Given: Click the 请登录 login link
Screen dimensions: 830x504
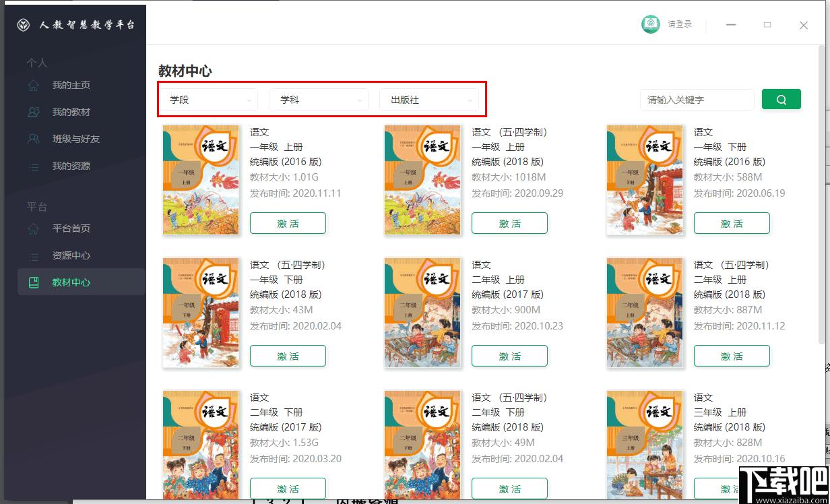Looking at the screenshot, I should (x=680, y=24).
